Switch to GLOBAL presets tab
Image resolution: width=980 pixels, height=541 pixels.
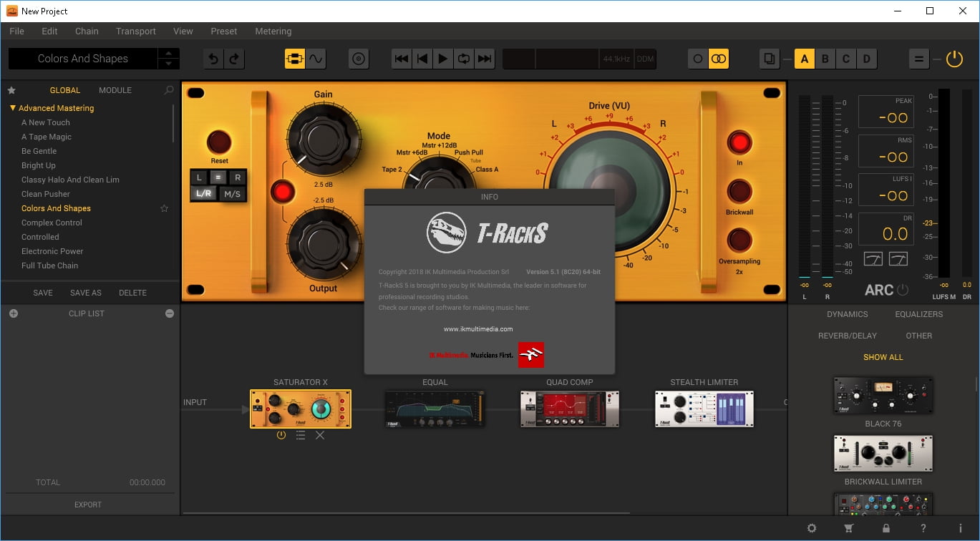tap(65, 90)
